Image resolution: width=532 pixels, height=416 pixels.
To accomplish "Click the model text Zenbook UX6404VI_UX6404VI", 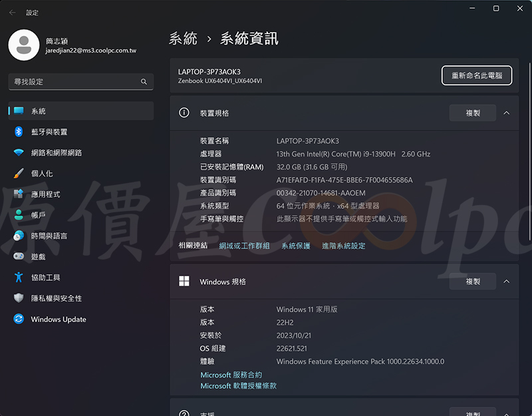I will click(x=220, y=81).
